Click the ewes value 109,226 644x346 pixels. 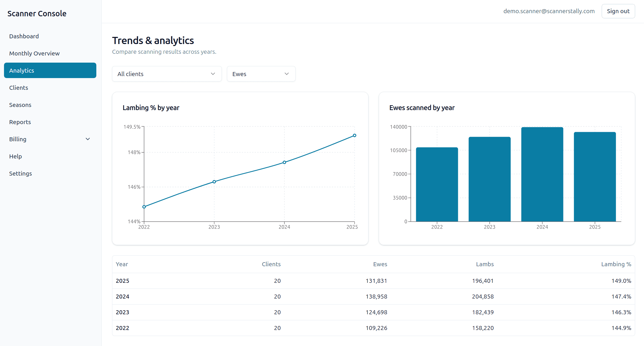[376, 328]
